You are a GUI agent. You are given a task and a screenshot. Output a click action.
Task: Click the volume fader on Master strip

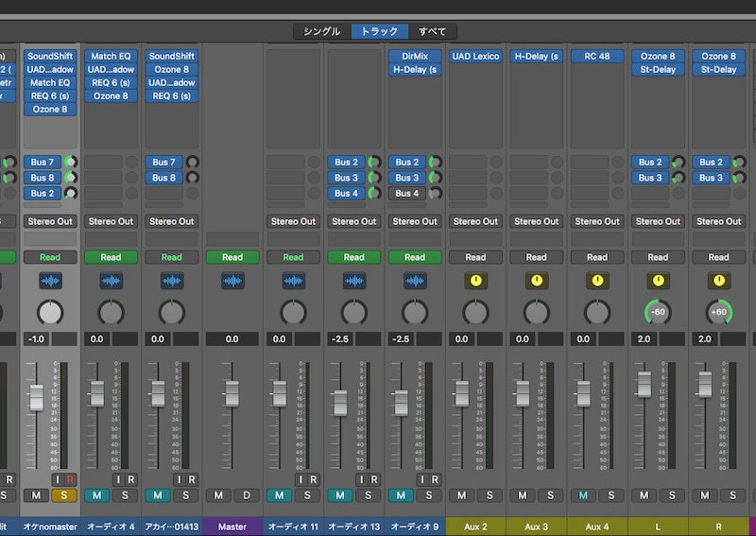(232, 393)
